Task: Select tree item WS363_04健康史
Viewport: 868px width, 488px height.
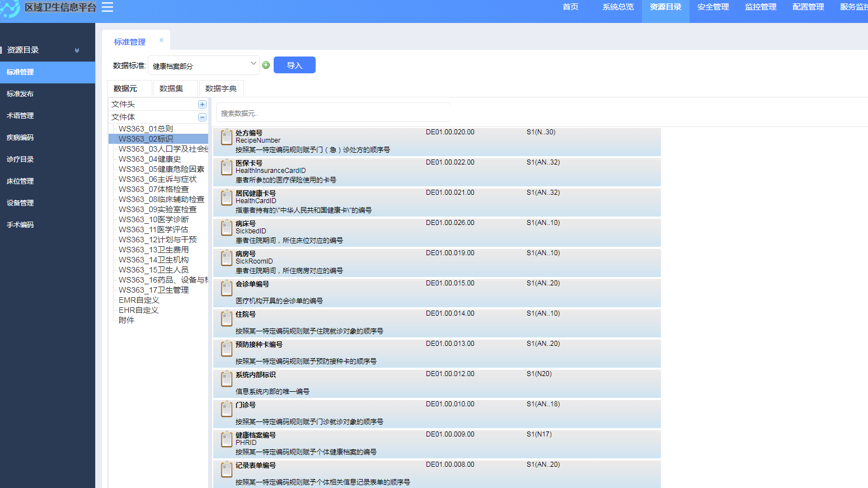Action: tap(149, 159)
